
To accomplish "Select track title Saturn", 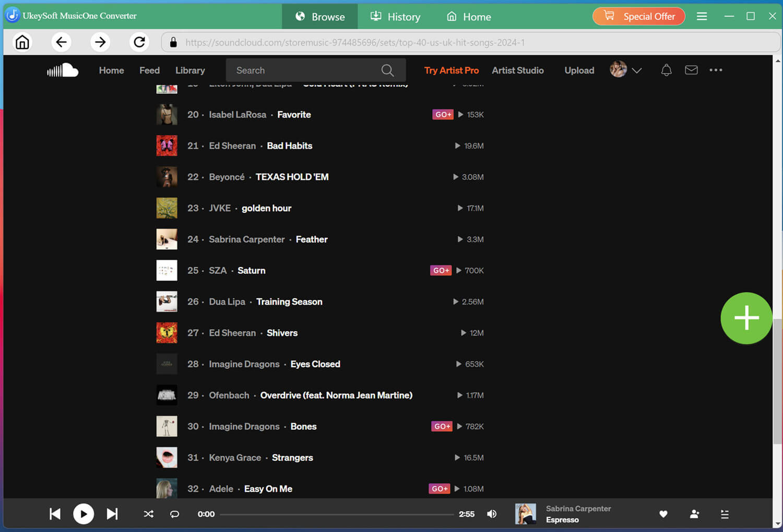I will [x=252, y=270].
